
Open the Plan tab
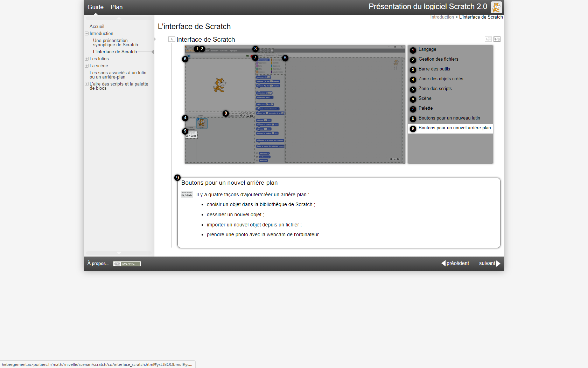coord(117,7)
